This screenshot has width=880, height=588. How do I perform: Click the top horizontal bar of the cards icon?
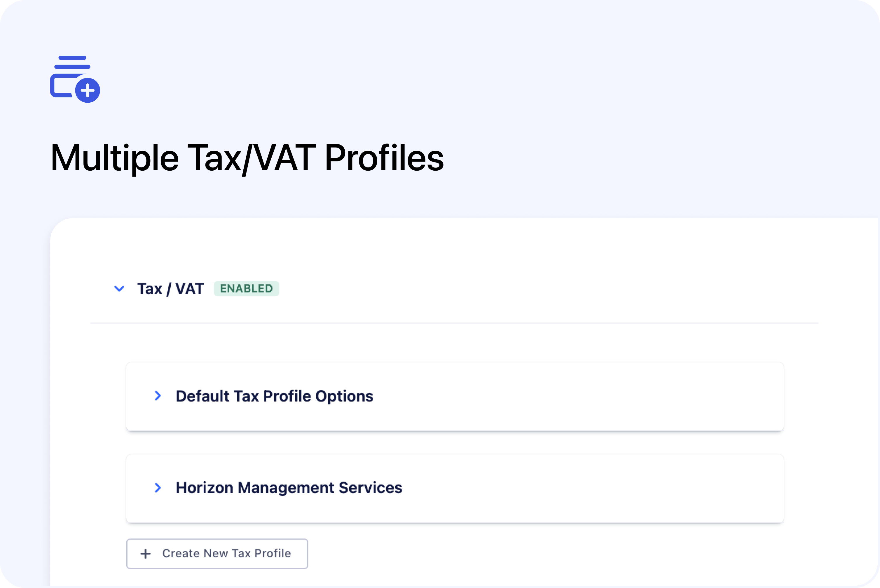[x=72, y=58]
